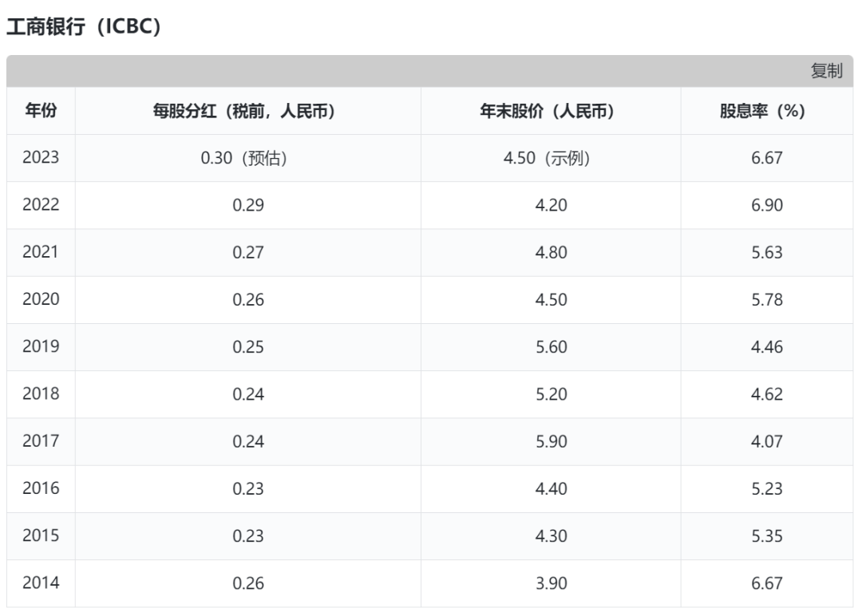Image resolution: width=862 pixels, height=616 pixels.
Task: Click the 0.30 (预估) dividend cell
Action: pos(247,158)
